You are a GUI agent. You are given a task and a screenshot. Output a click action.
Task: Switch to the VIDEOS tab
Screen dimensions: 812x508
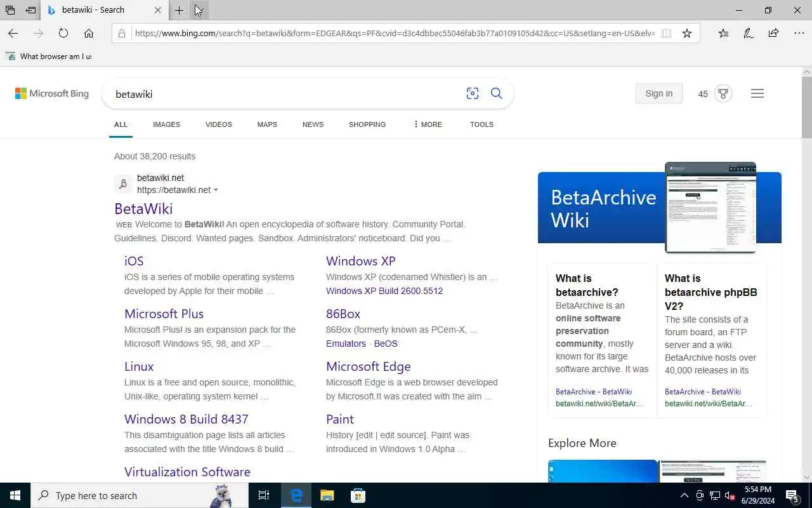(x=219, y=124)
